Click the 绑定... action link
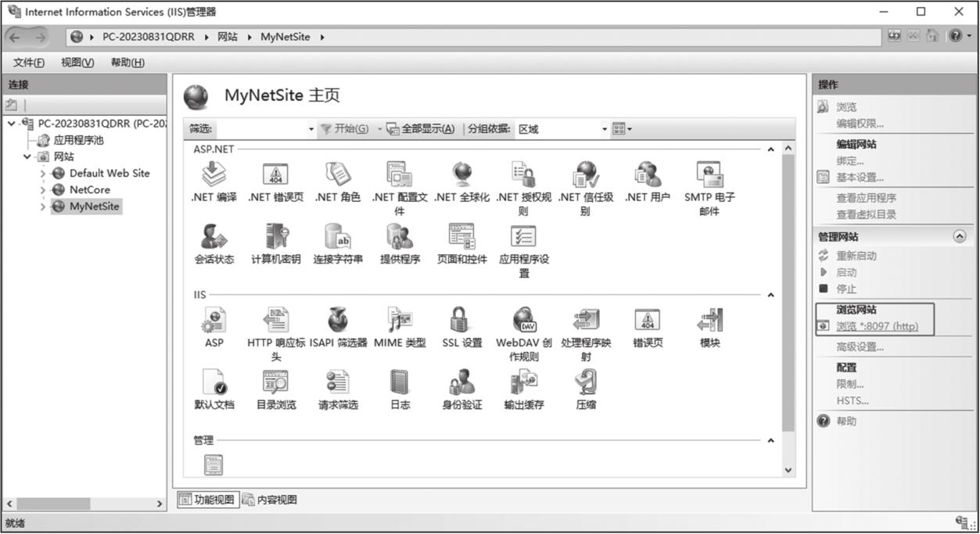The width and height of the screenshot is (980, 534). (850, 161)
